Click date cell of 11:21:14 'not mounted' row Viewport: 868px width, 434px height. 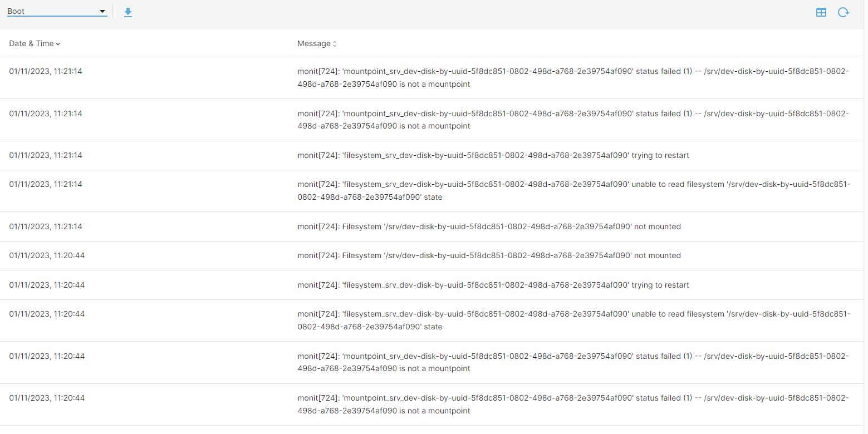46,226
